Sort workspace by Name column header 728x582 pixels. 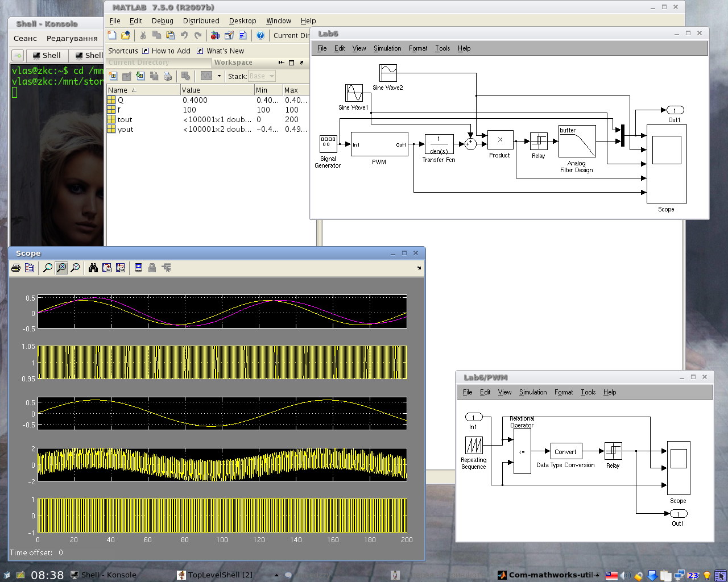143,90
